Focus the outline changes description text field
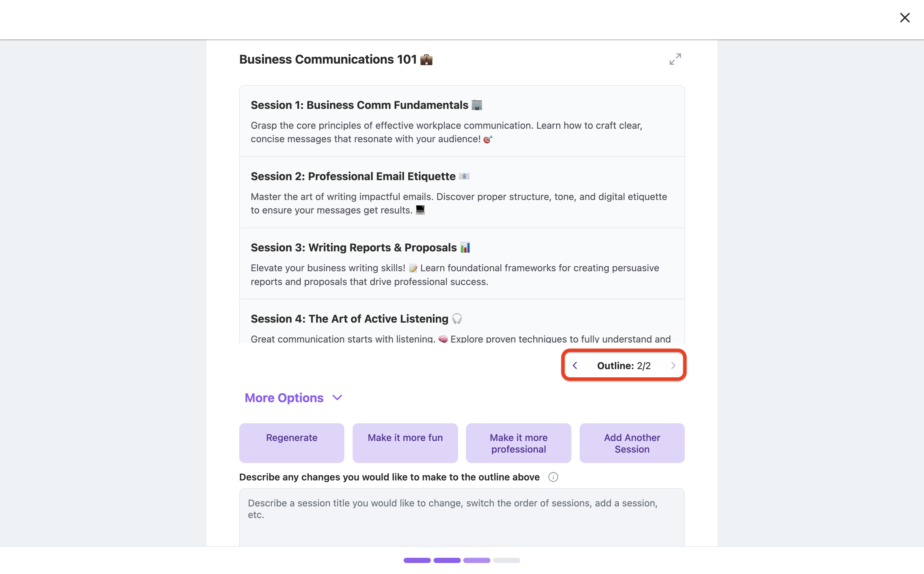This screenshot has height=574, width=924. point(462,517)
